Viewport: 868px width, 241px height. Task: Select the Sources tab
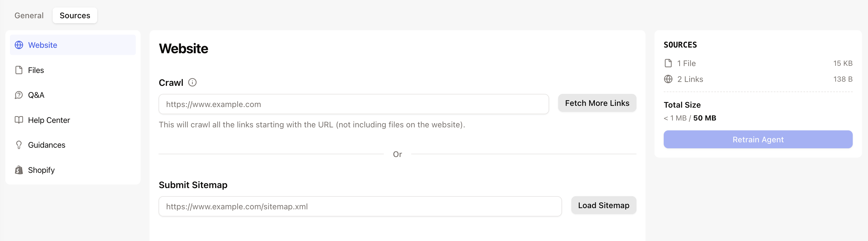(x=75, y=16)
